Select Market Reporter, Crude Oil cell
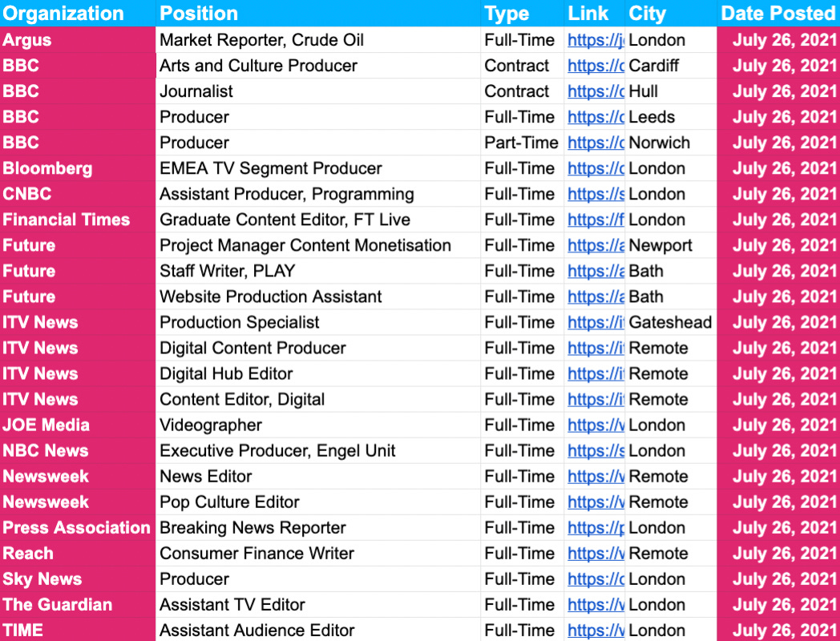 pos(318,40)
